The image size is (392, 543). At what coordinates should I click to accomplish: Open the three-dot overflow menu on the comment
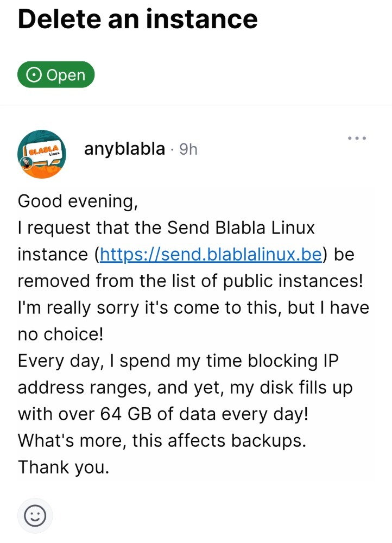357,138
